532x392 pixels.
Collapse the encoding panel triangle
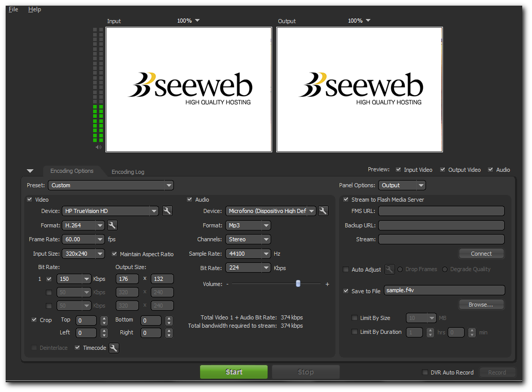coord(30,171)
